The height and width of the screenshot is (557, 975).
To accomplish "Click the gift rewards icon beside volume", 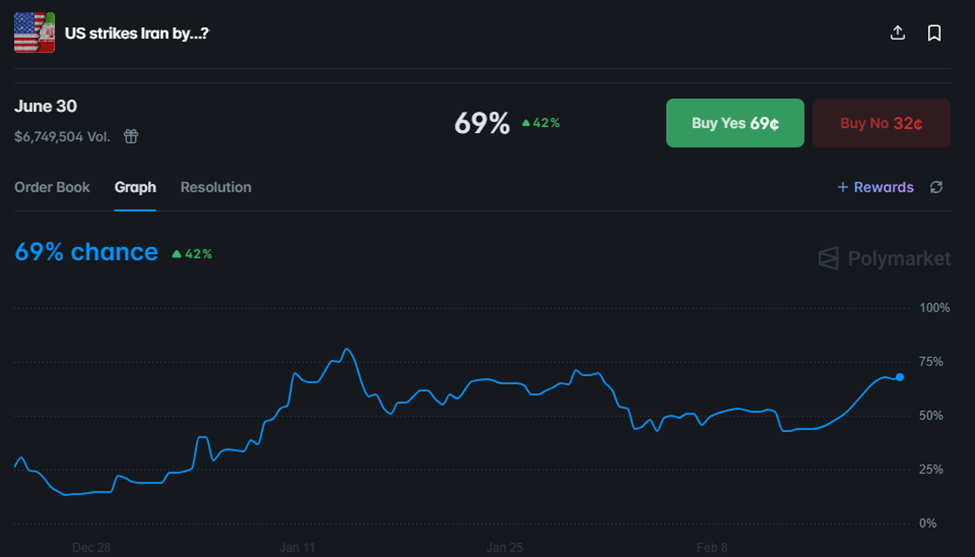I will tap(131, 136).
